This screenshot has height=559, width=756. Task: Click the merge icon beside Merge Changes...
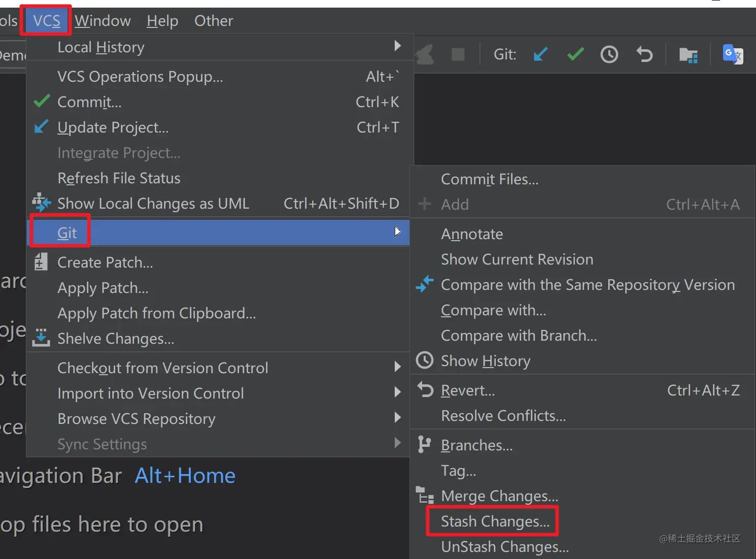click(x=425, y=495)
